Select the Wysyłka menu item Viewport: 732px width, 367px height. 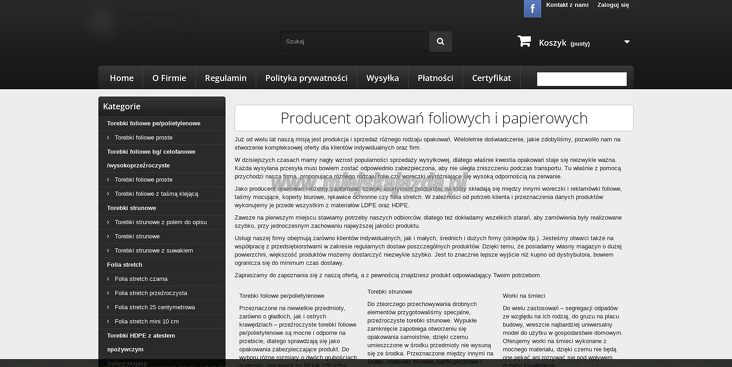coord(382,78)
